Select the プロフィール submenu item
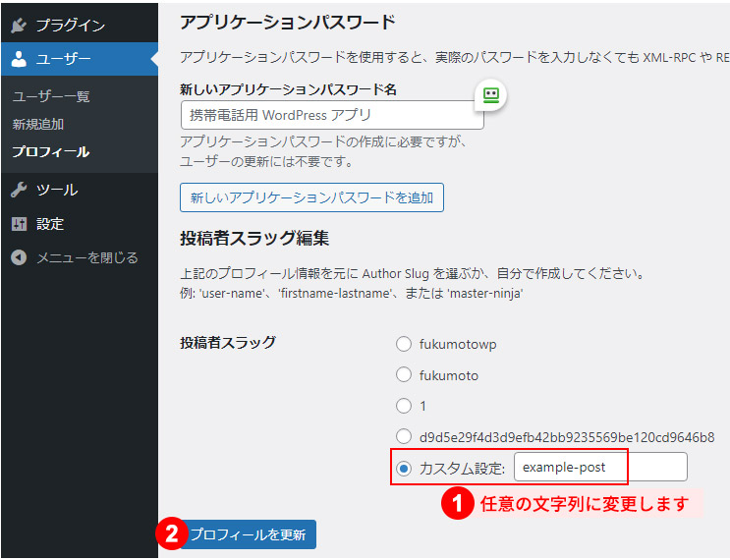 [x=51, y=151]
